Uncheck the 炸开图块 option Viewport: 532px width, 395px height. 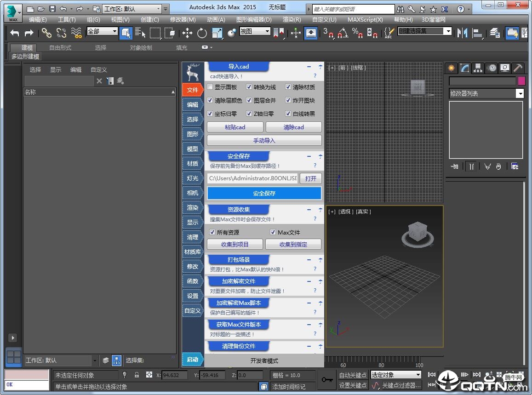click(288, 100)
